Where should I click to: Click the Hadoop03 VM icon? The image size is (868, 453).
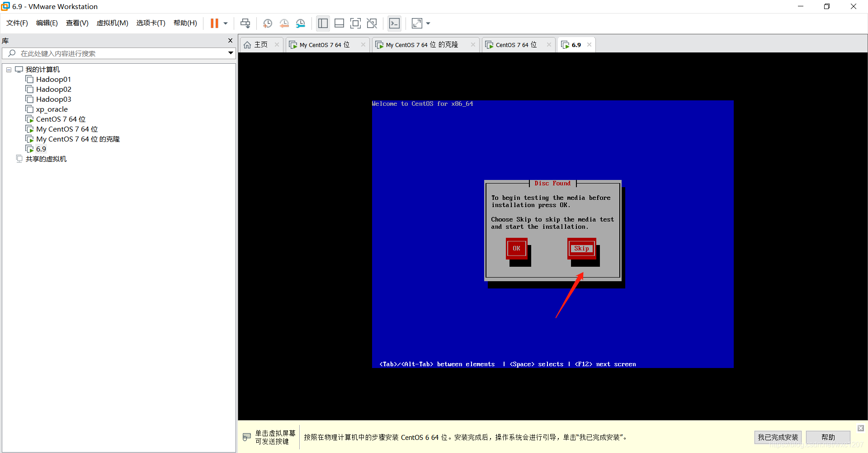pos(30,99)
